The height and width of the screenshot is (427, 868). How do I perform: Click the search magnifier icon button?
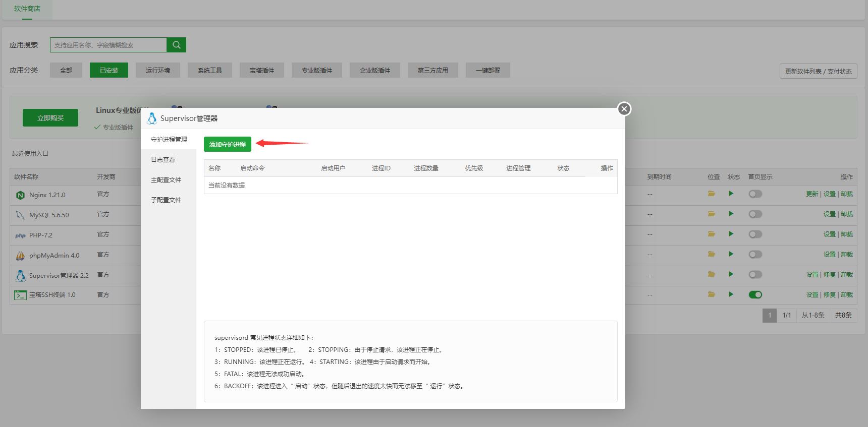click(176, 45)
